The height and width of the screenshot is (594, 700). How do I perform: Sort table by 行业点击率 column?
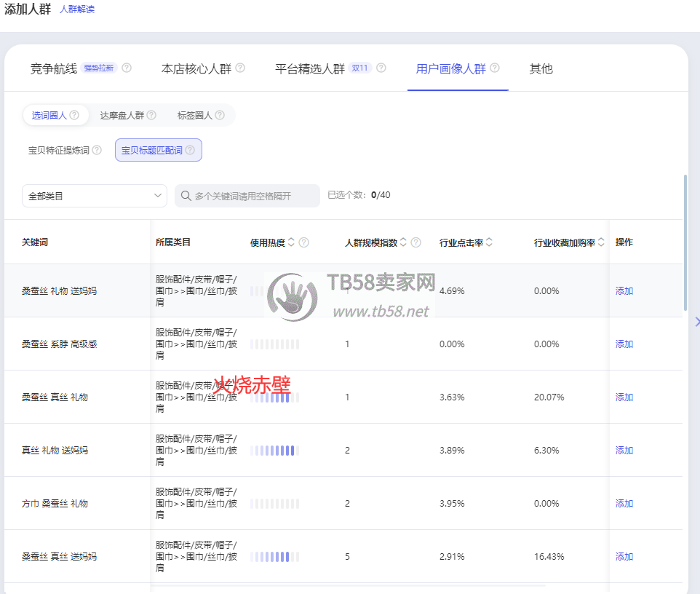pos(489,242)
